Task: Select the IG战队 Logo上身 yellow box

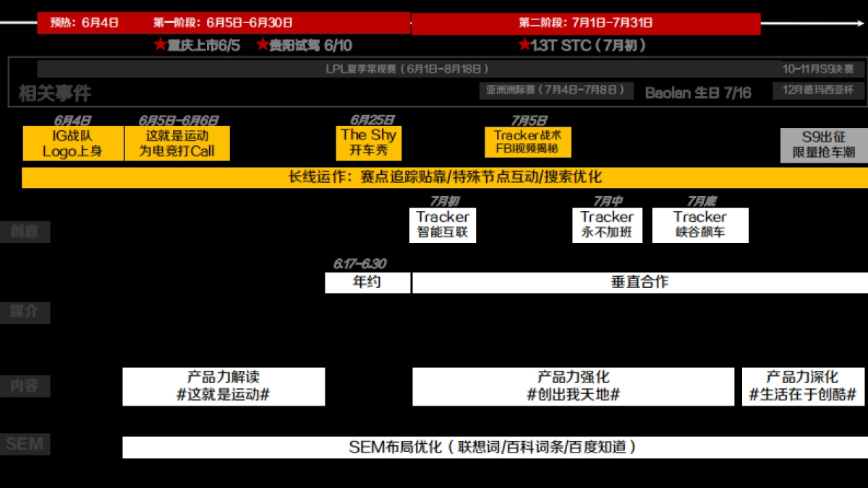Action: tap(73, 143)
